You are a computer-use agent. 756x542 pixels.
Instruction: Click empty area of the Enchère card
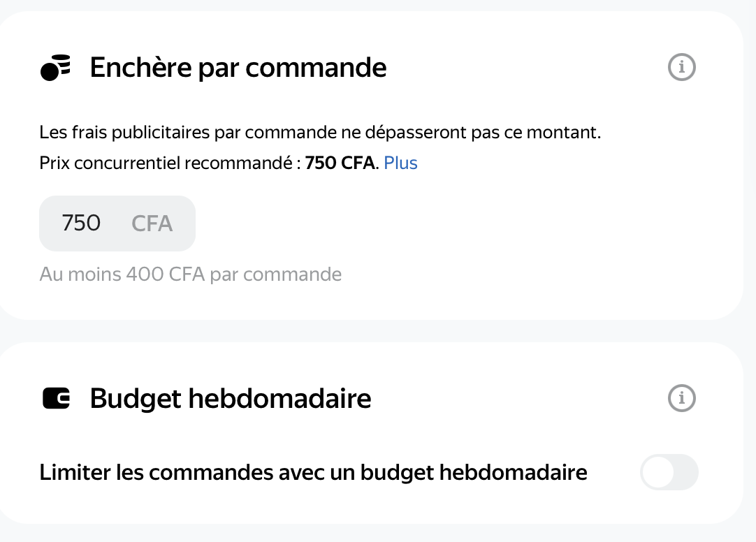(482, 226)
